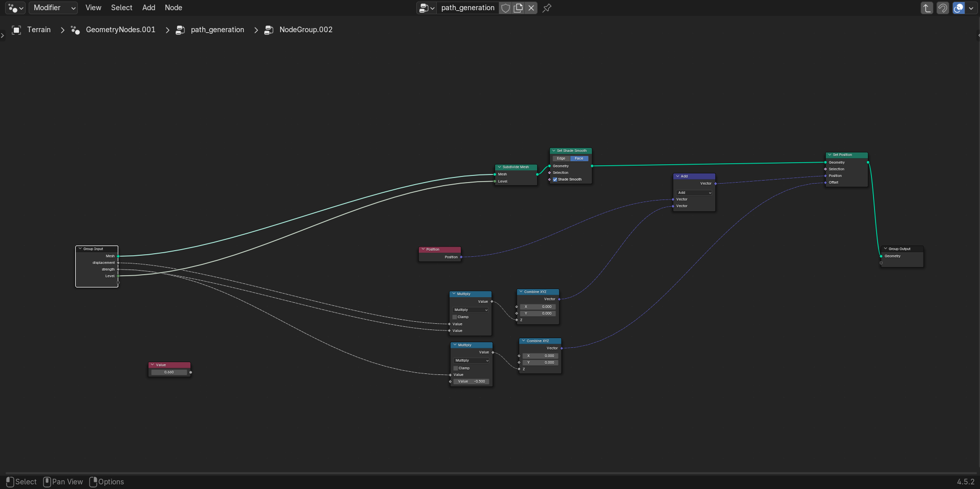Image resolution: width=980 pixels, height=489 pixels.
Task: Open the Select menu
Action: [x=121, y=8]
